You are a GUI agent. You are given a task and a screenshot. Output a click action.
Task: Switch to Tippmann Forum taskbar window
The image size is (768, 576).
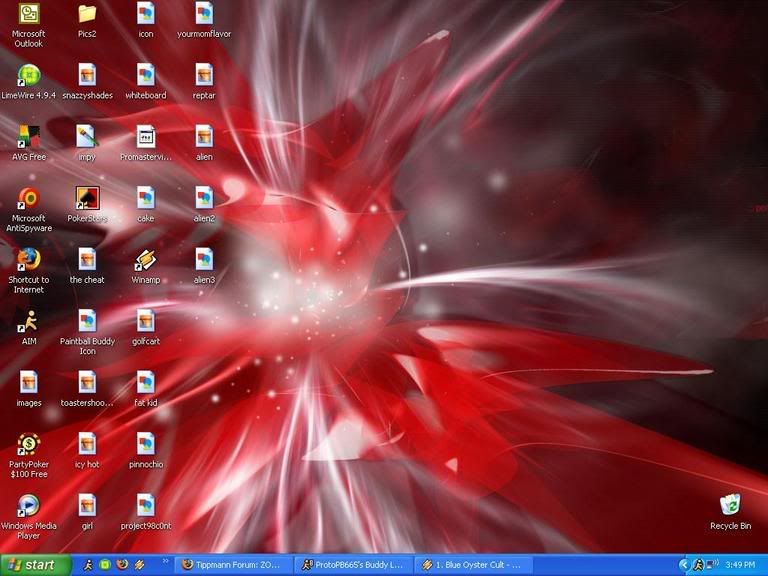coord(233,565)
